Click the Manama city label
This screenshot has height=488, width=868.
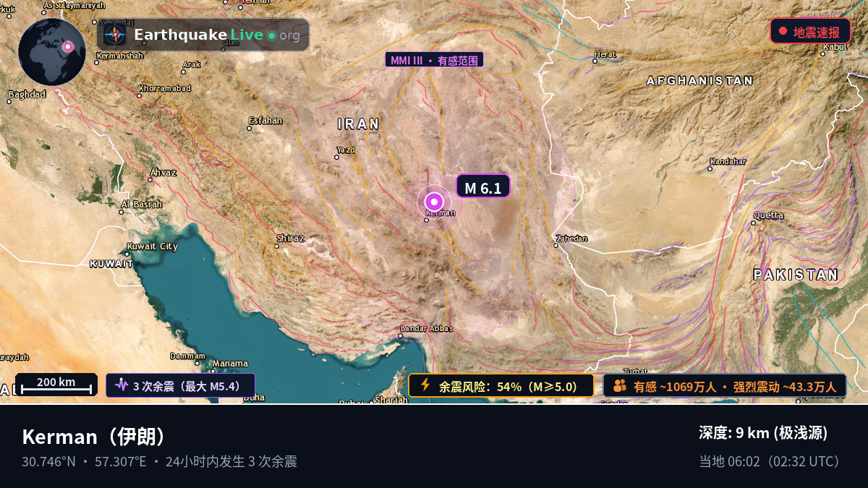click(x=230, y=364)
